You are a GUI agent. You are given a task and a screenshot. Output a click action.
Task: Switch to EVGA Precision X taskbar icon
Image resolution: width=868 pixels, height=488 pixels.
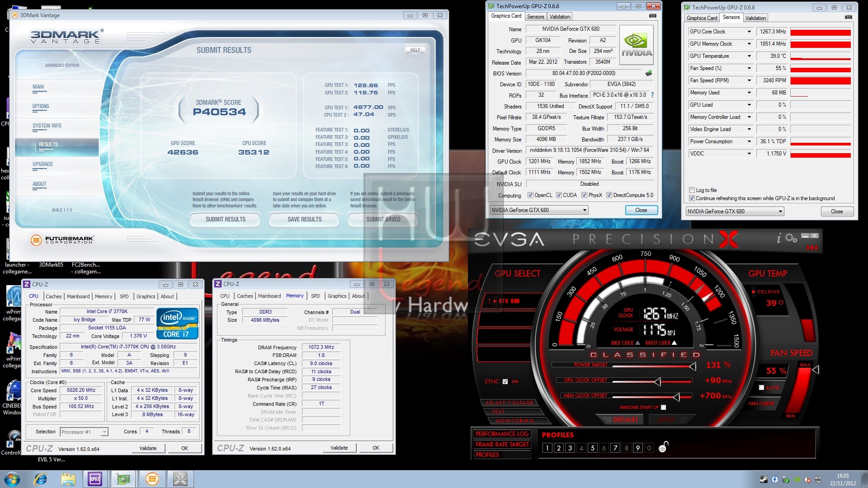tap(180, 479)
